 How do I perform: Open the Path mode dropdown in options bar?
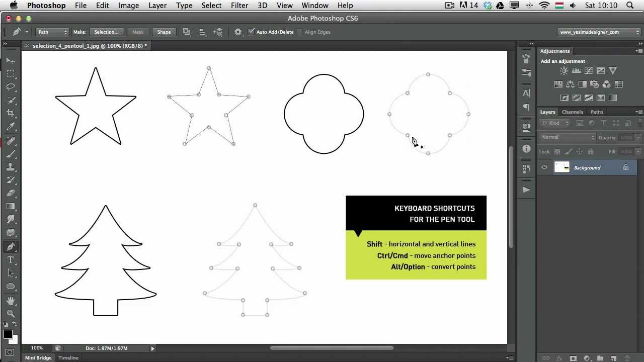pos(52,32)
